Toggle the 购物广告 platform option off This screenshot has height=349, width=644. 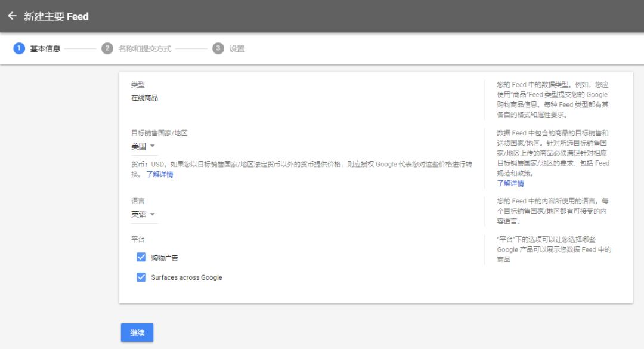pos(141,257)
